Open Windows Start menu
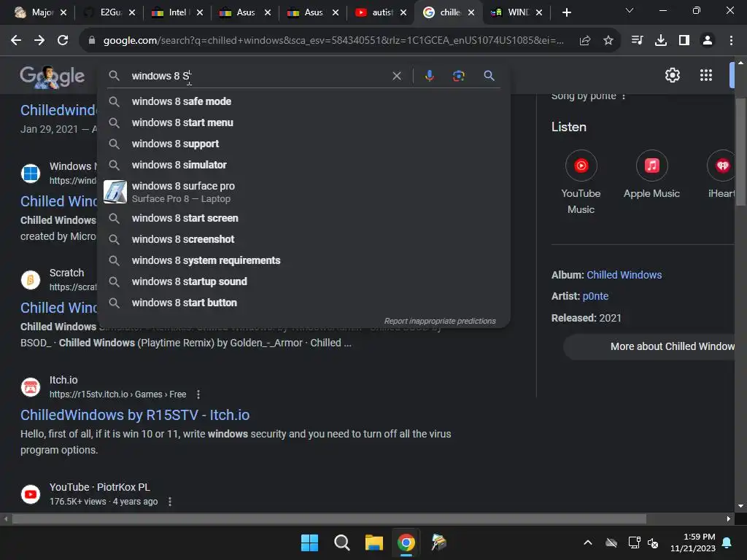The image size is (747, 560). pyautogui.click(x=309, y=542)
